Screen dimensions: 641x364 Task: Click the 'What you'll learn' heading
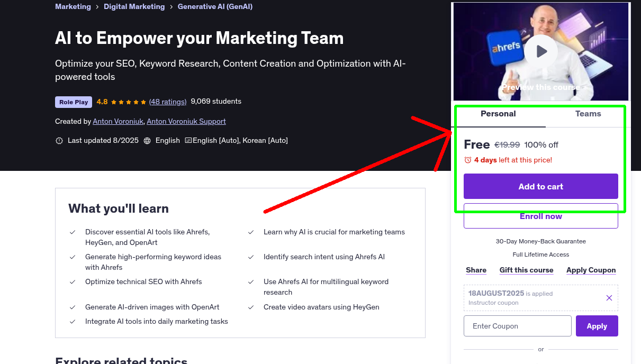119,208
